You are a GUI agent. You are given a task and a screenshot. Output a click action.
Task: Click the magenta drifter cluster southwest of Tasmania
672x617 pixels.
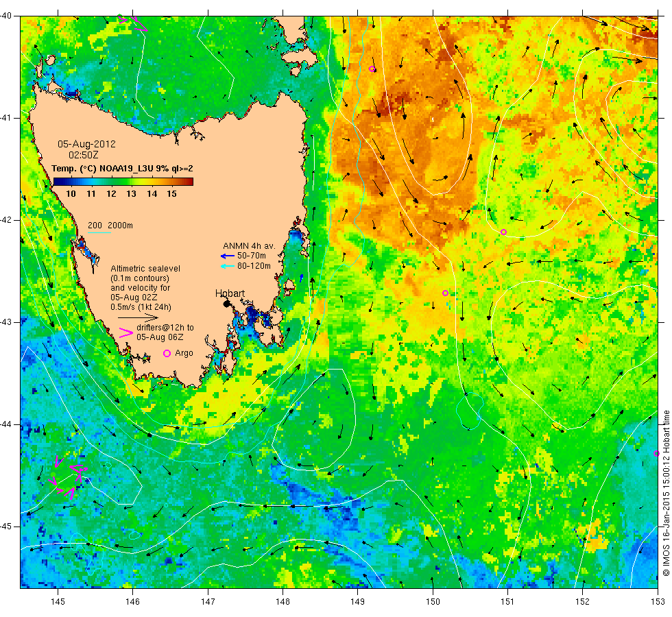pos(69,477)
